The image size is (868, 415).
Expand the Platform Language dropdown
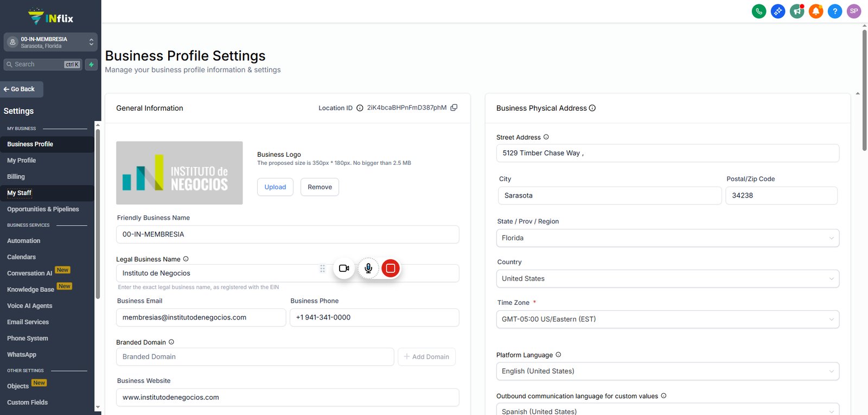667,372
